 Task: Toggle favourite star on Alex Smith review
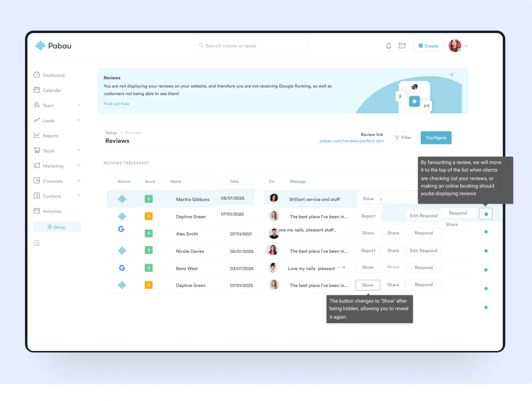486,232
